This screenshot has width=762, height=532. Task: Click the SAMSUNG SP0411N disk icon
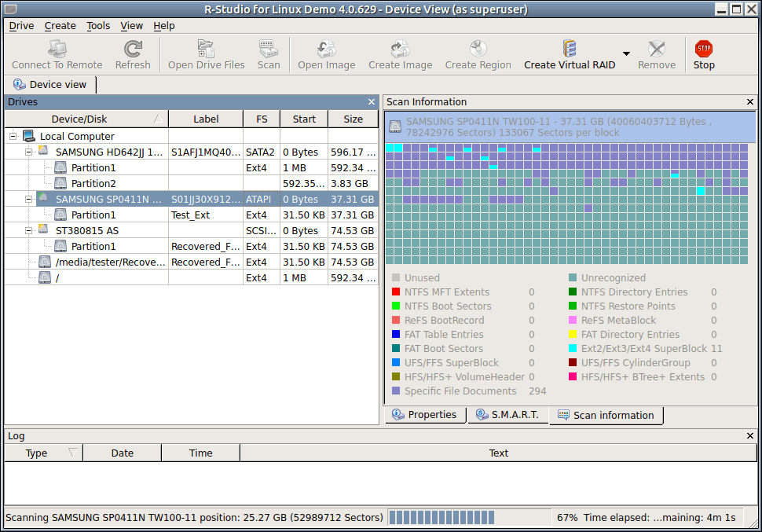pos(43,198)
